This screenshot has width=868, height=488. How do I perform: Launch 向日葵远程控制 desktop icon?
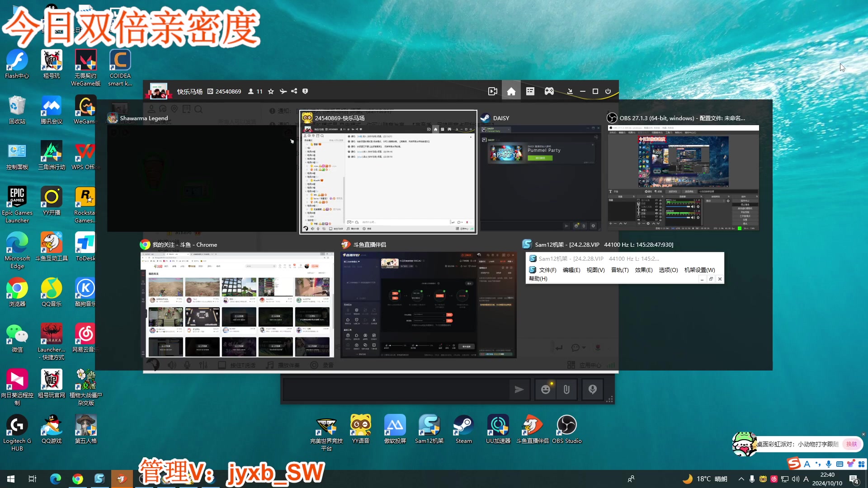(17, 387)
